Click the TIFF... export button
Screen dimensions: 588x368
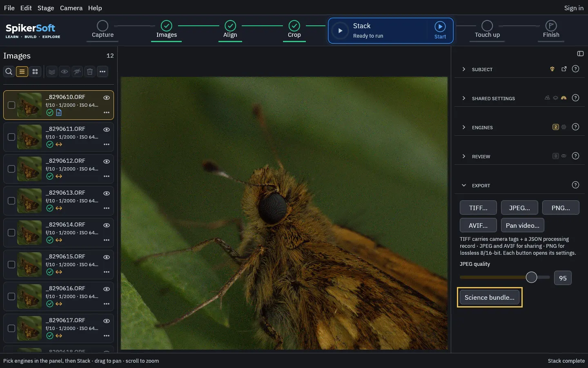point(478,208)
